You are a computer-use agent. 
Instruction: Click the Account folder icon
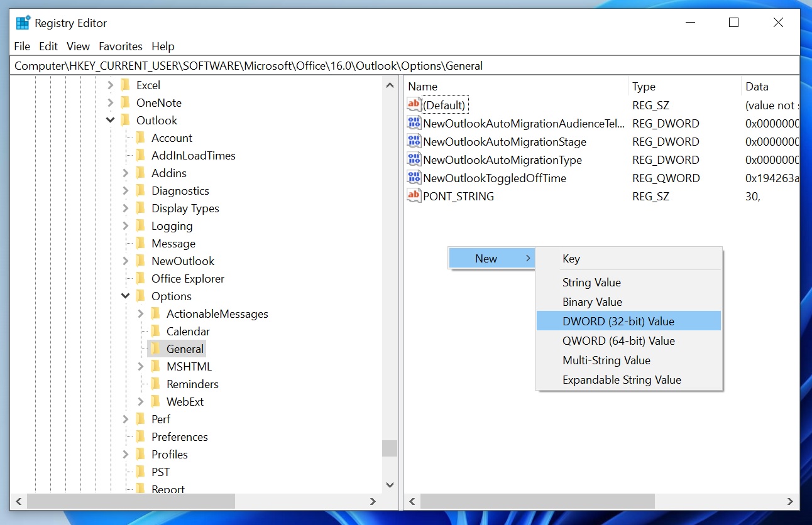pos(140,138)
